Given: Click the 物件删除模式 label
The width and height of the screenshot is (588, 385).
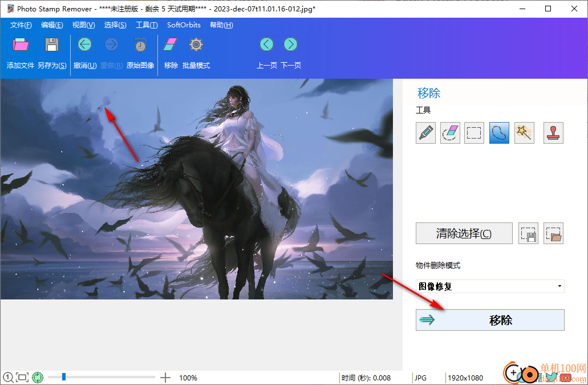Looking at the screenshot, I should point(438,265).
